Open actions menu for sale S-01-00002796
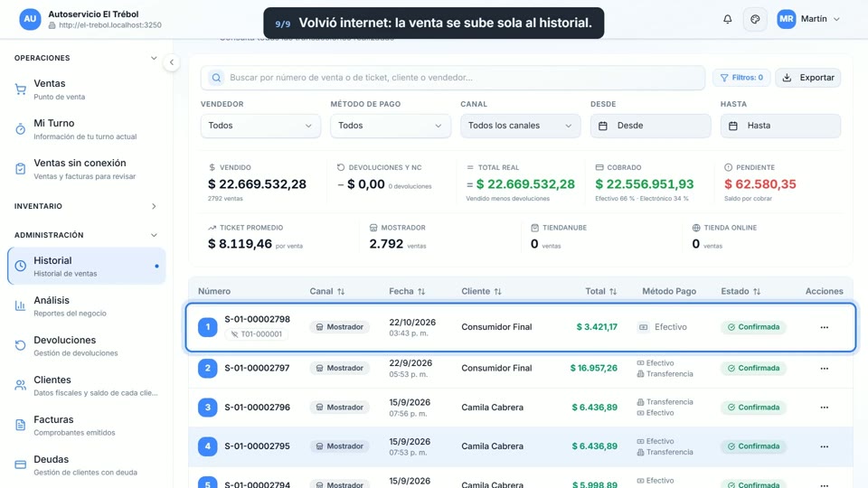Screen dimensions: 868x488 [x=825, y=408]
